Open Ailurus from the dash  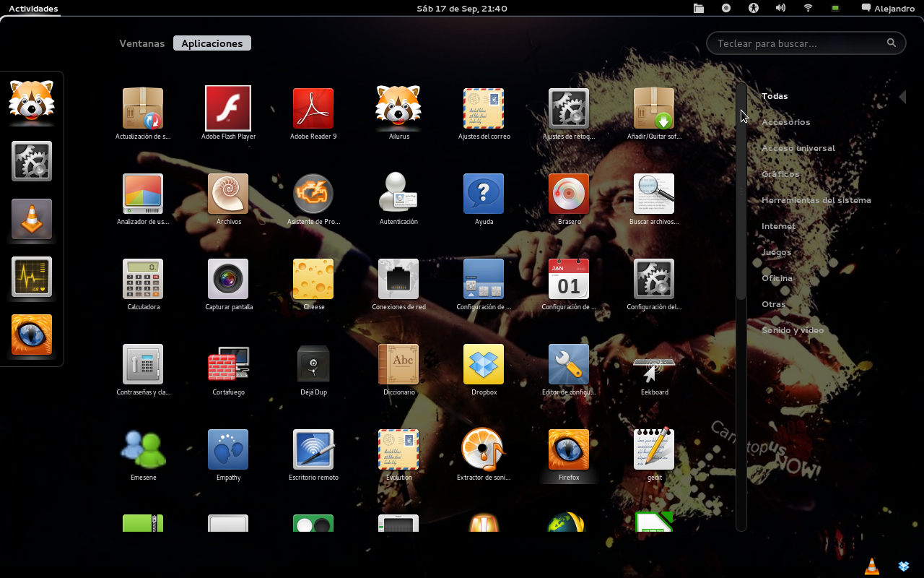point(32,102)
